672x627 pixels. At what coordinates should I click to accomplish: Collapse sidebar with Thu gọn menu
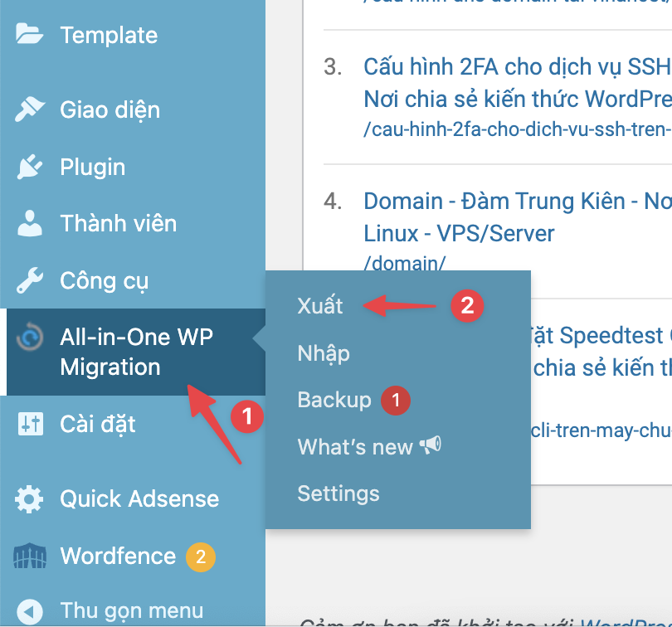(133, 610)
